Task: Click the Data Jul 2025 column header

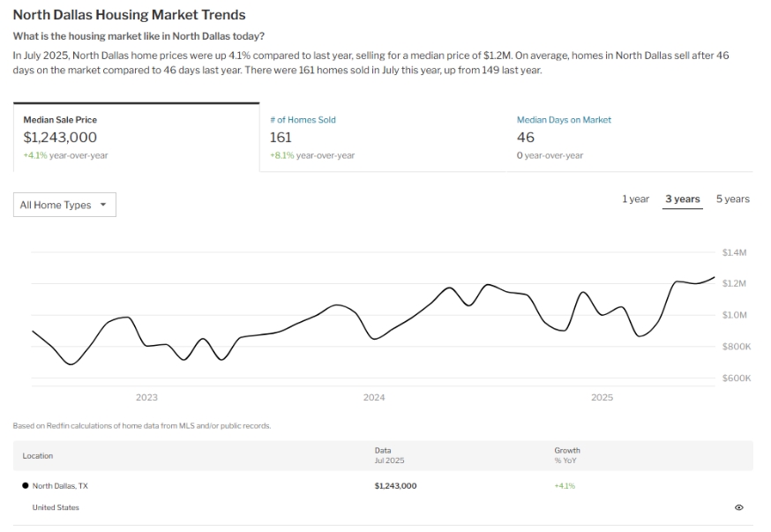Action: pyautogui.click(x=389, y=456)
